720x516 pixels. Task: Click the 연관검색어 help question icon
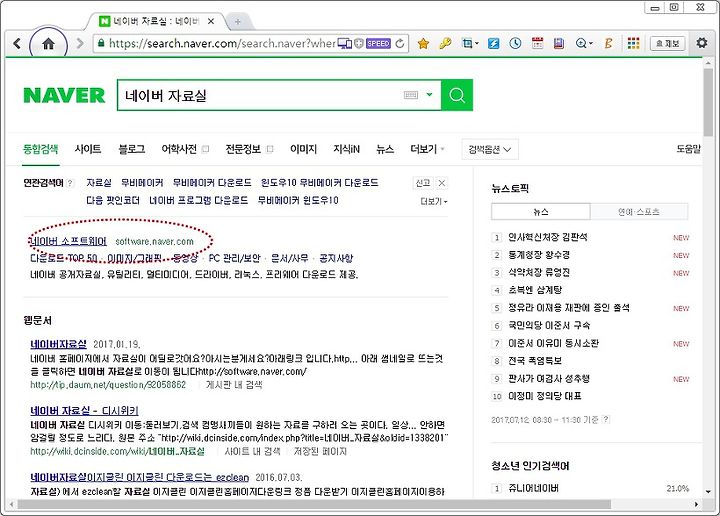pos(70,183)
